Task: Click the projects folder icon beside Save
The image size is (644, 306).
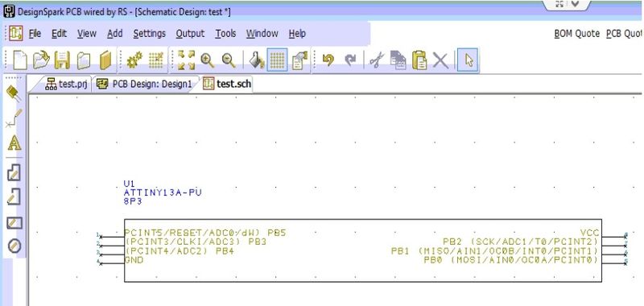Action: [84, 60]
